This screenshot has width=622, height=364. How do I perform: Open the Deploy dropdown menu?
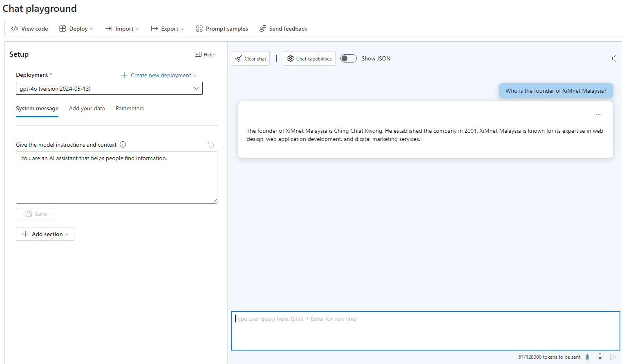pyautogui.click(x=76, y=29)
